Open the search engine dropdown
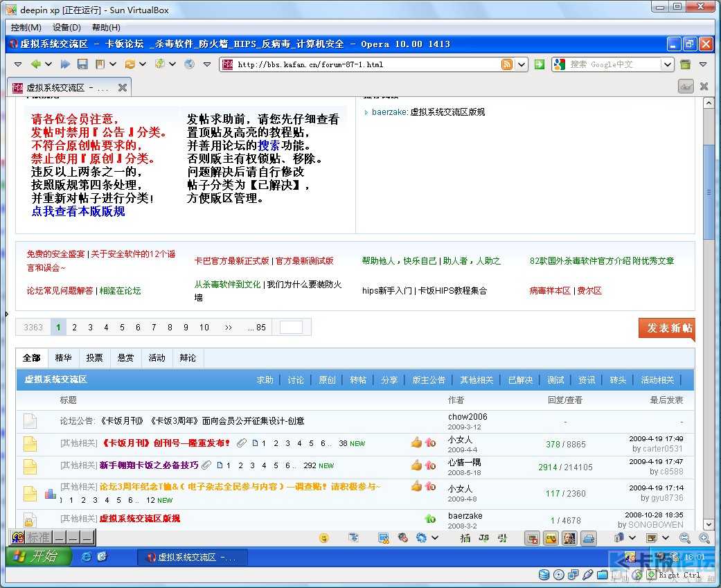Image resolution: width=721 pixels, height=588 pixels. (x=668, y=64)
